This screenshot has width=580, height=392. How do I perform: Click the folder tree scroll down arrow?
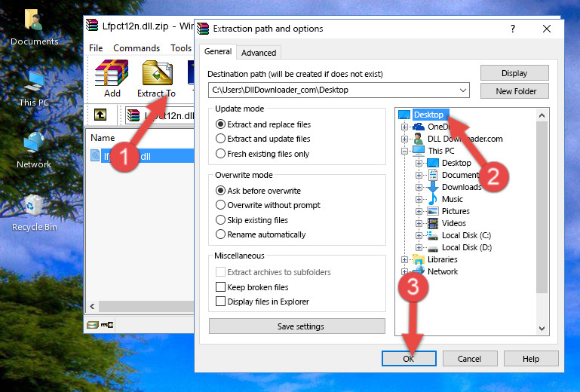[542, 329]
